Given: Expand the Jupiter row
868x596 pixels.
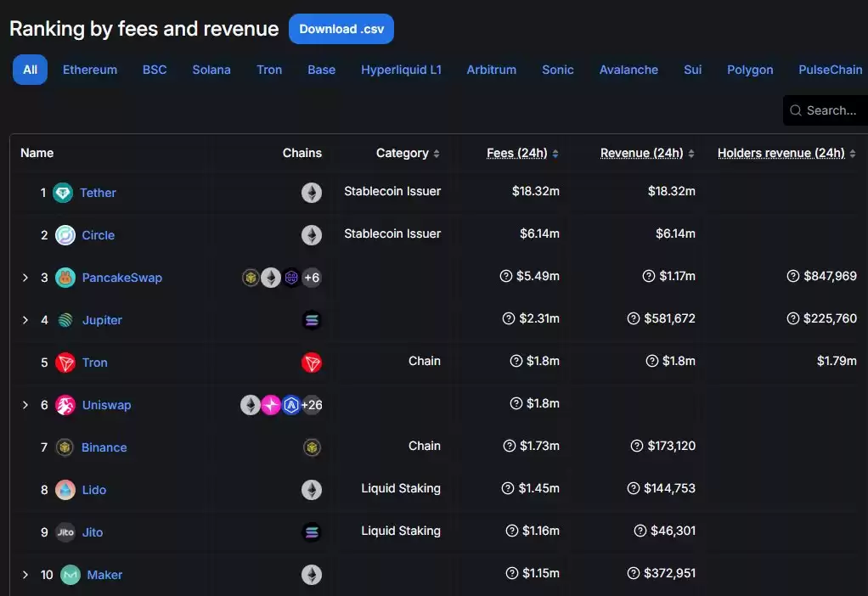Looking at the screenshot, I should click(x=25, y=320).
